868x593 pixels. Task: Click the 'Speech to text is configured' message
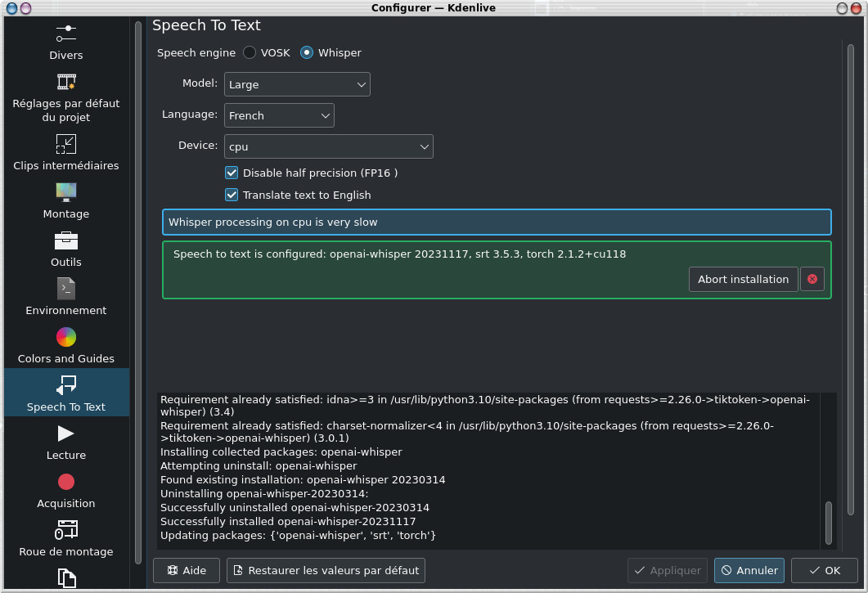pyautogui.click(x=399, y=254)
